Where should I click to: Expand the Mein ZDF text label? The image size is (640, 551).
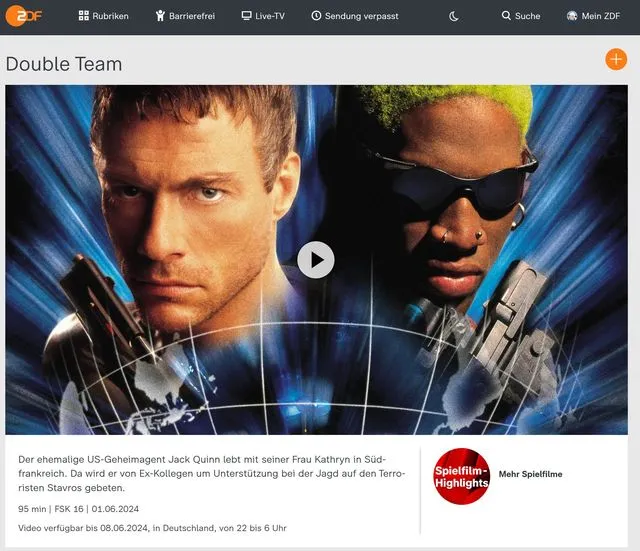(601, 16)
